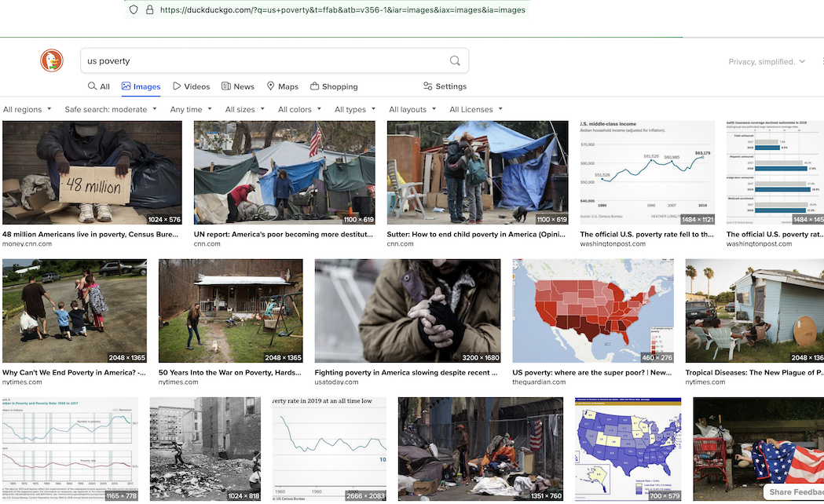Image resolution: width=824 pixels, height=504 pixels.
Task: Click 'Sutter: How to end child poverty' title
Action: [x=476, y=234]
